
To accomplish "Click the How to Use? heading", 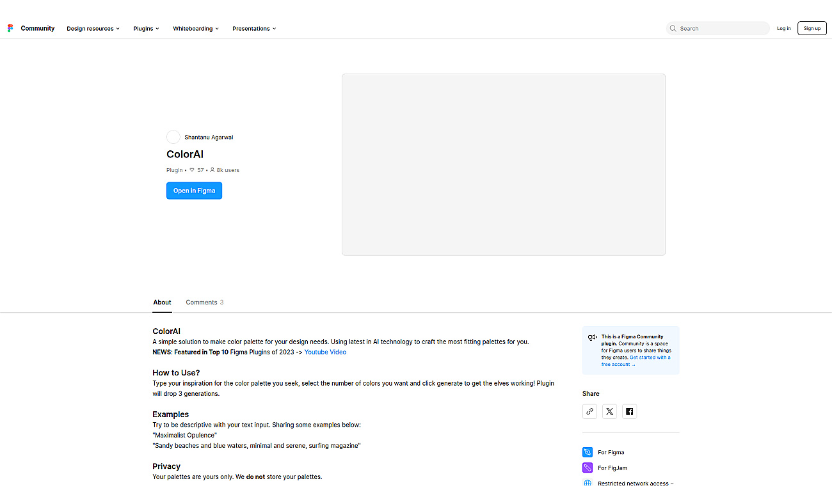I will [x=176, y=372].
